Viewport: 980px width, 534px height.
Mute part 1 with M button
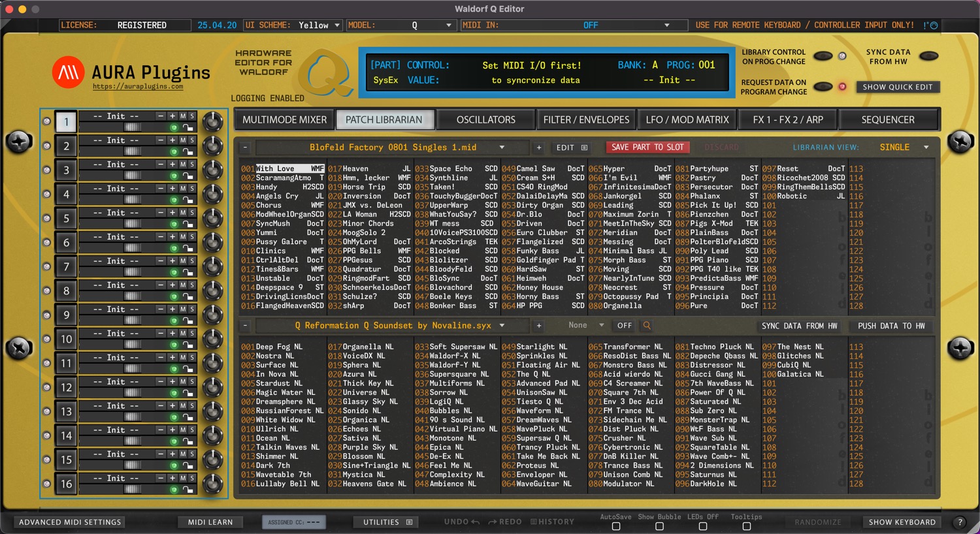[x=183, y=116]
